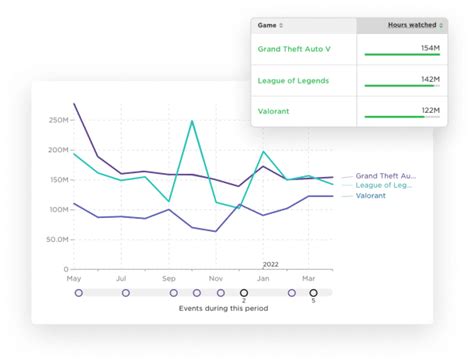
Task: Click 154M hours watched progress bar
Action: [x=402, y=54]
